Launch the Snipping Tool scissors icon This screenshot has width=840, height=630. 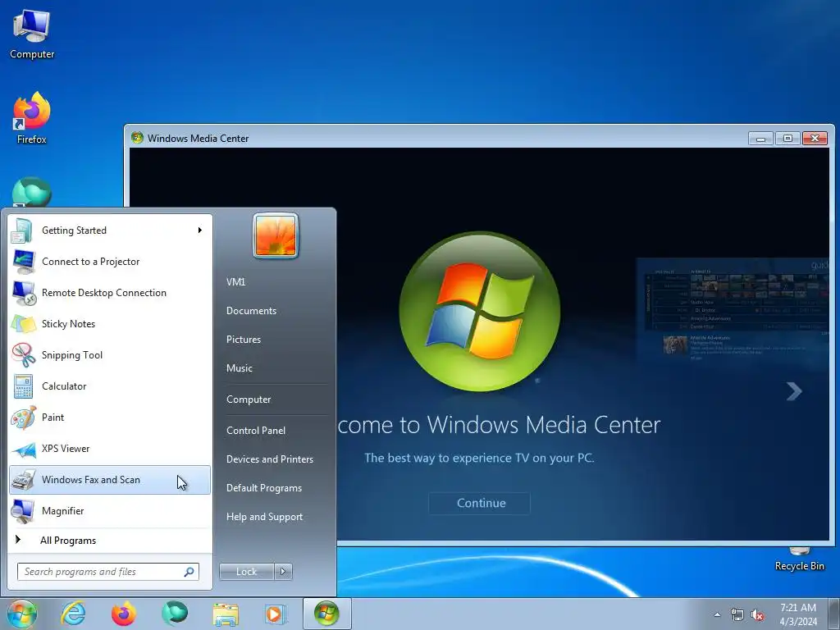pyautogui.click(x=24, y=355)
